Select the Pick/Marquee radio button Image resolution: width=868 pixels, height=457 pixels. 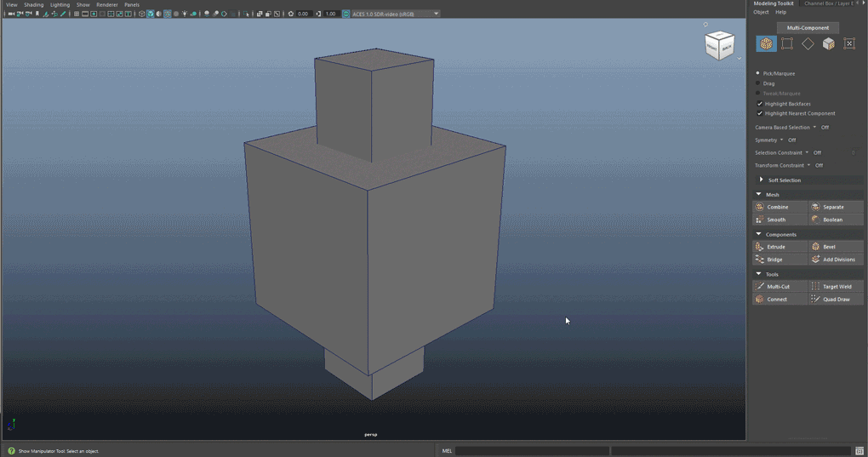tap(758, 73)
